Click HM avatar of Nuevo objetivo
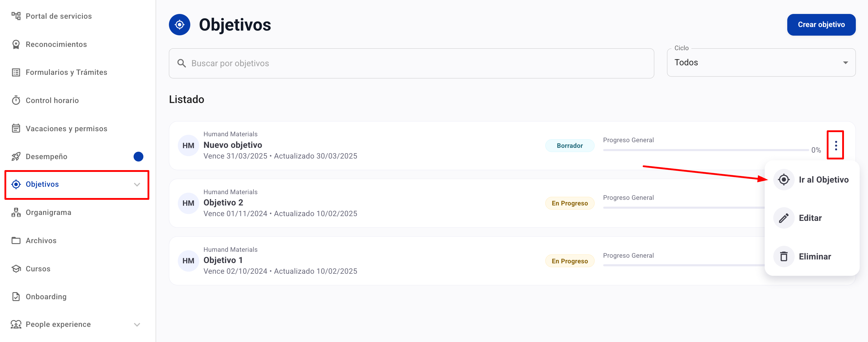 click(x=189, y=145)
